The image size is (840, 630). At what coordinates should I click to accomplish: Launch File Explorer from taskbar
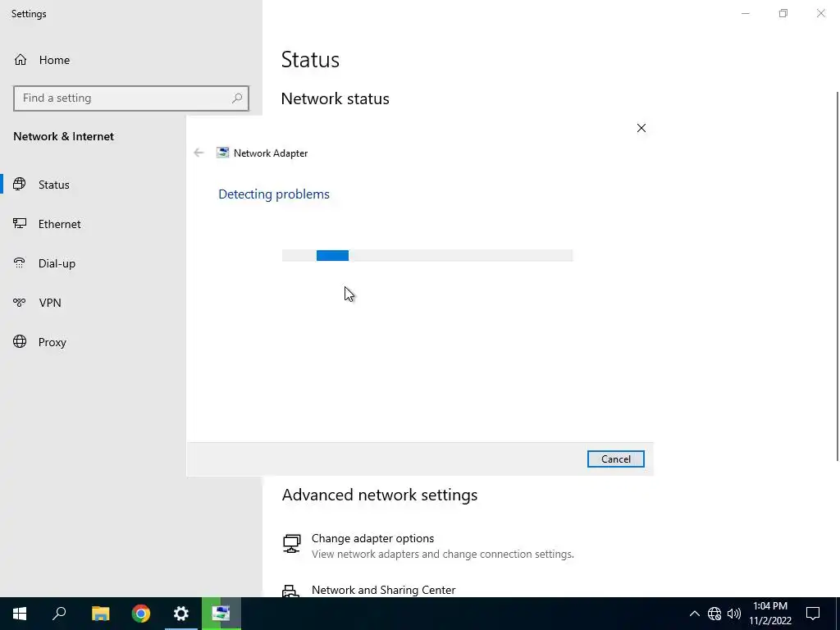coord(100,614)
